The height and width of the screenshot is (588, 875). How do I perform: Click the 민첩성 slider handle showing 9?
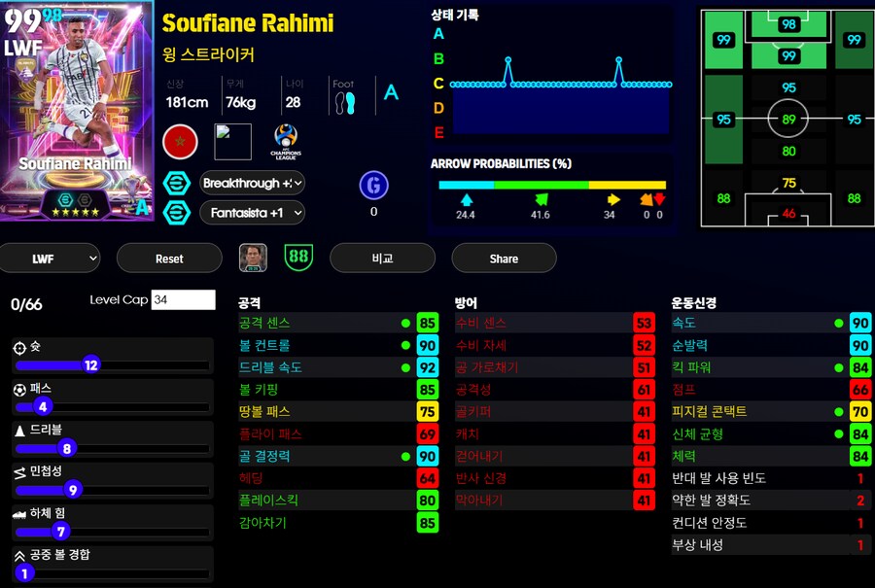tap(73, 490)
